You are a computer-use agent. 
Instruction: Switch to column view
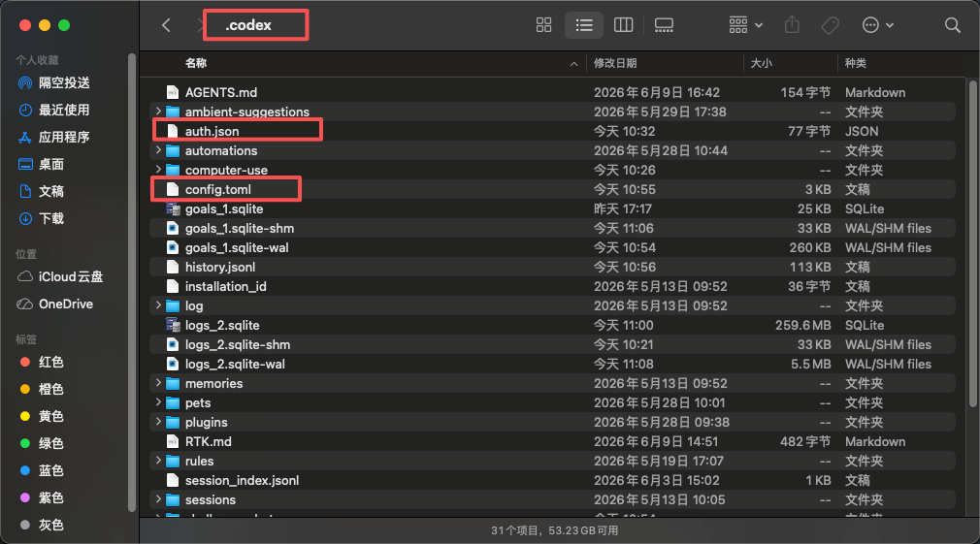coord(623,25)
